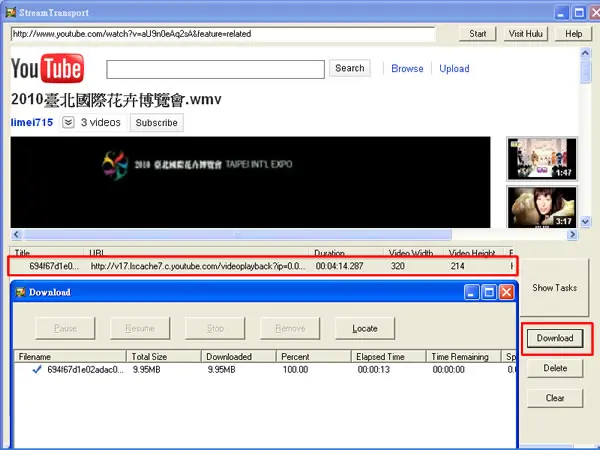The image size is (600, 450).
Task: Click the horizontal scroll right arrow
Action: point(572,234)
